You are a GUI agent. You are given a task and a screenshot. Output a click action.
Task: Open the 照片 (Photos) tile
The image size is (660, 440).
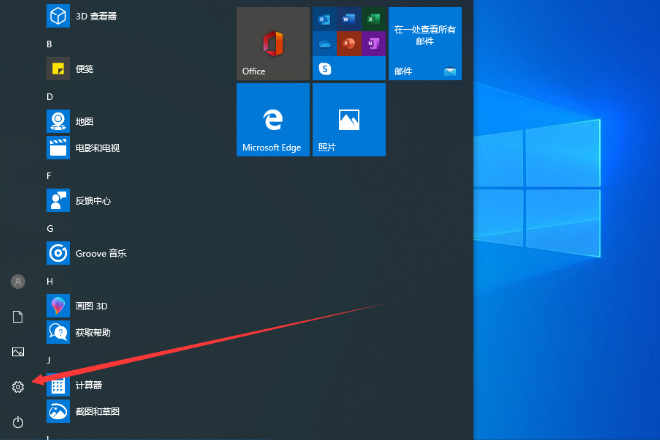click(348, 120)
